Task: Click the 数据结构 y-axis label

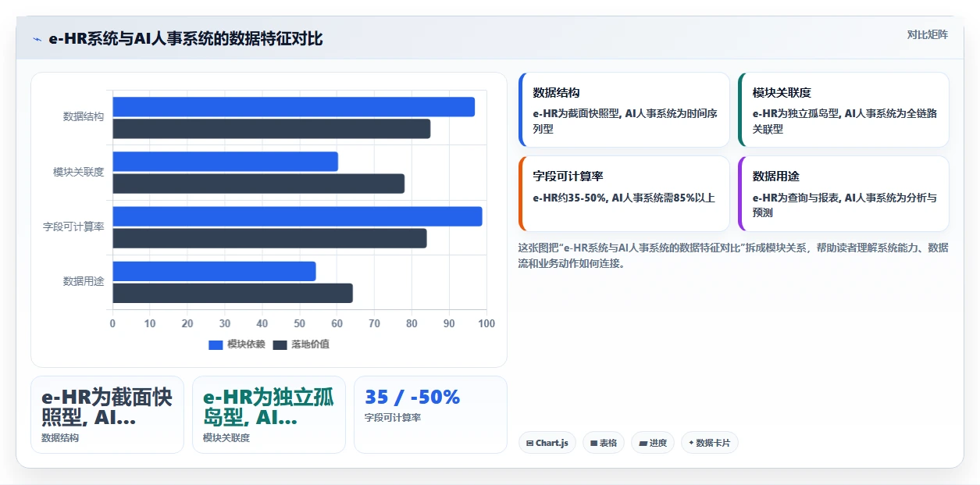Action: 84,117
